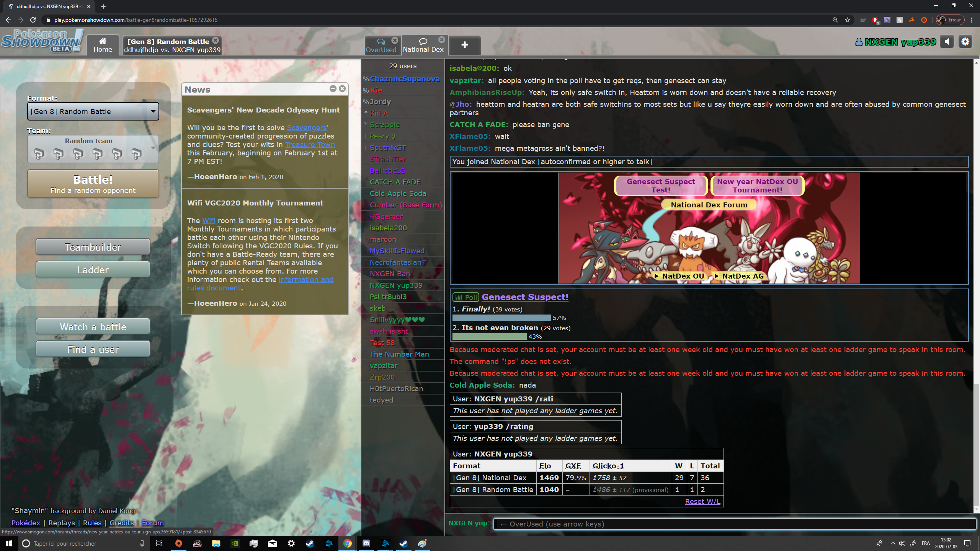Image resolution: width=980 pixels, height=551 pixels.
Task: Go back in browser history
Action: tap(8, 20)
